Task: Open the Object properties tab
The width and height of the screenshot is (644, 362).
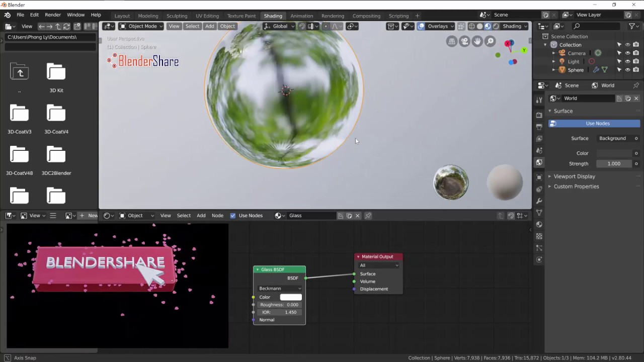Action: point(539,177)
